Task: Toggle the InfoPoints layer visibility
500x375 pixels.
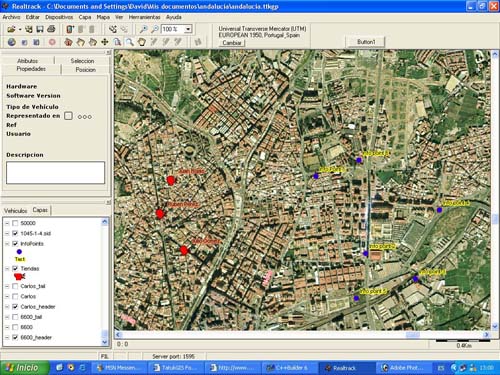Action: (15, 244)
